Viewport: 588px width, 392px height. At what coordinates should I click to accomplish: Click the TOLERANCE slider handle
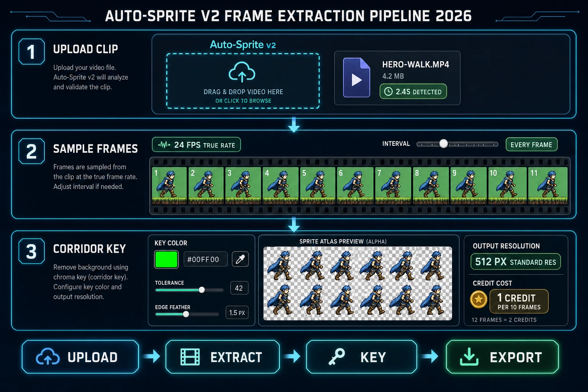(x=202, y=290)
